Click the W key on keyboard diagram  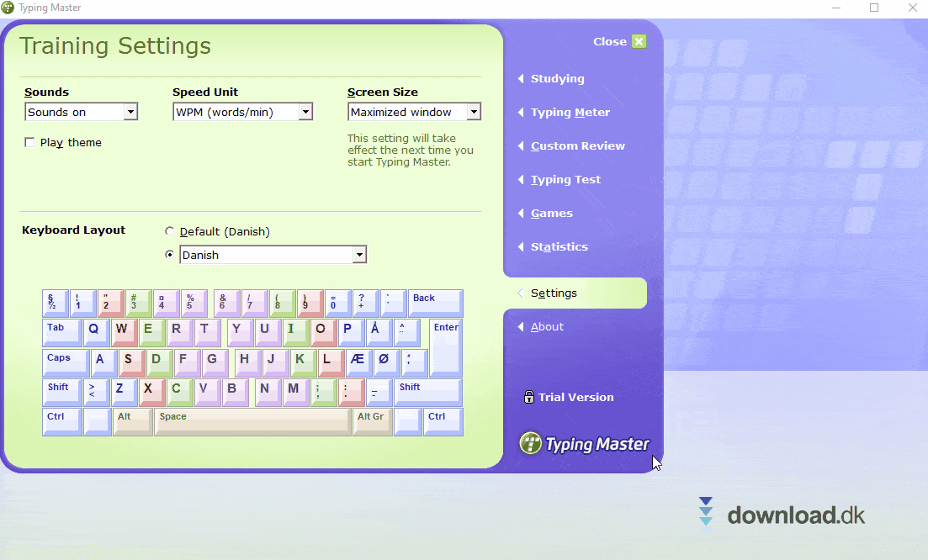pos(125,332)
